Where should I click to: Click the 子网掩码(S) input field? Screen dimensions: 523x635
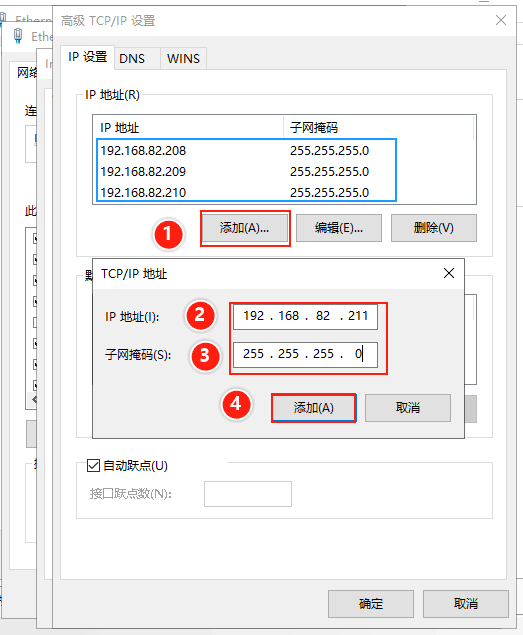[305, 354]
